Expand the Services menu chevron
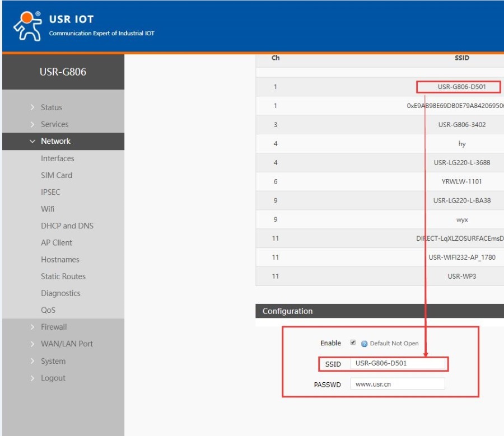The image size is (504, 436). click(x=32, y=124)
